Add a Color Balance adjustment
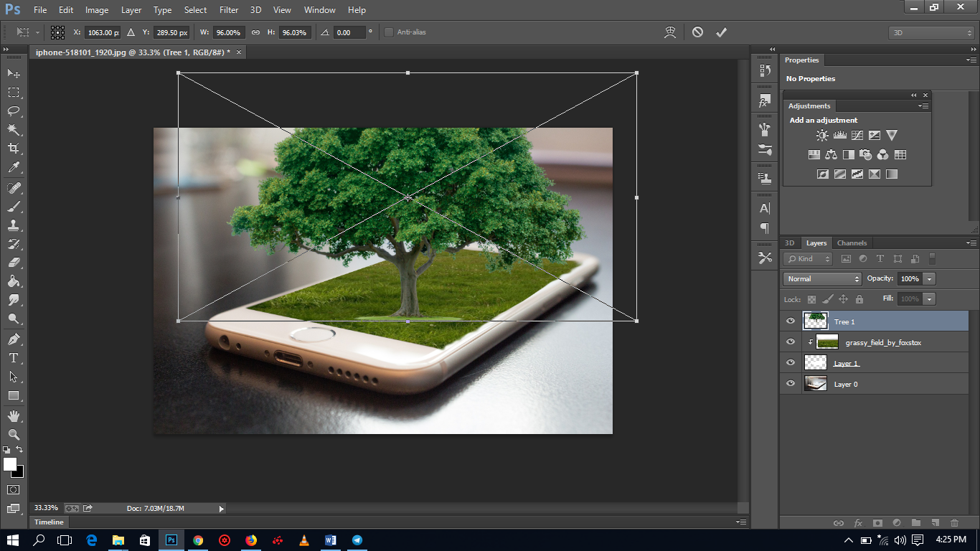980x551 pixels. click(831, 154)
